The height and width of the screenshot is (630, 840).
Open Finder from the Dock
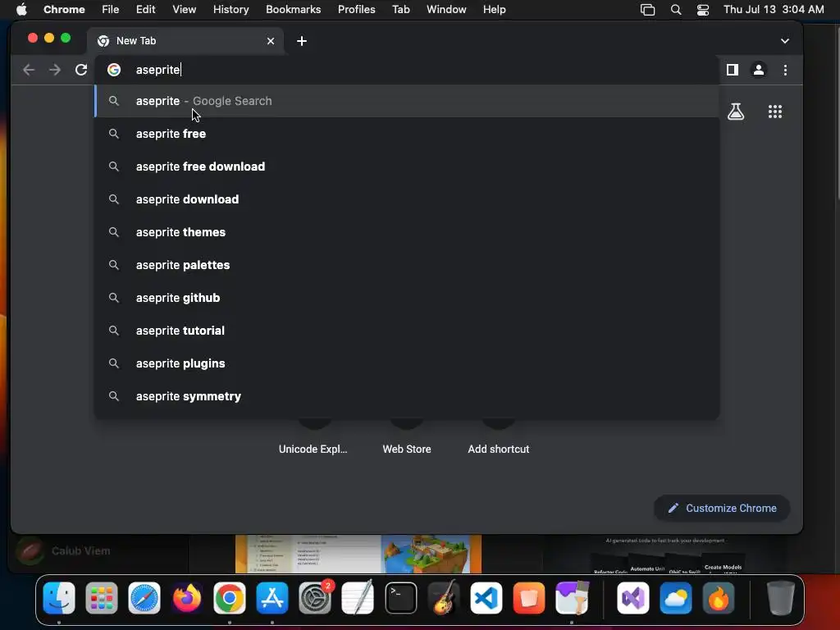(59, 598)
